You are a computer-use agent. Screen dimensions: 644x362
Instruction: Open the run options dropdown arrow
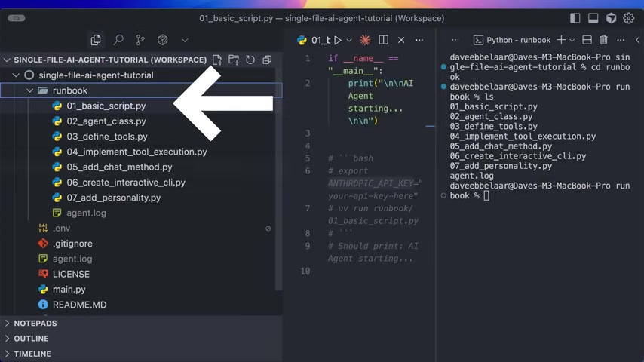click(349, 40)
